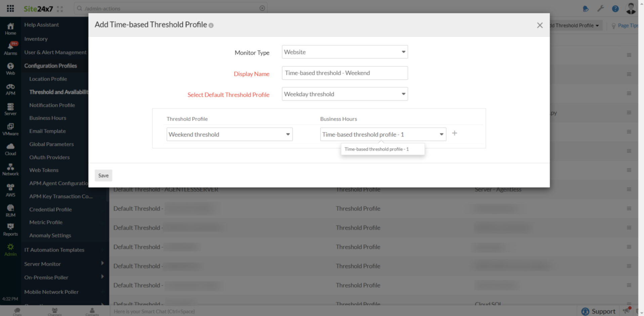The image size is (644, 316).
Task: Open the Monitor Type dropdown
Action: 344,52
